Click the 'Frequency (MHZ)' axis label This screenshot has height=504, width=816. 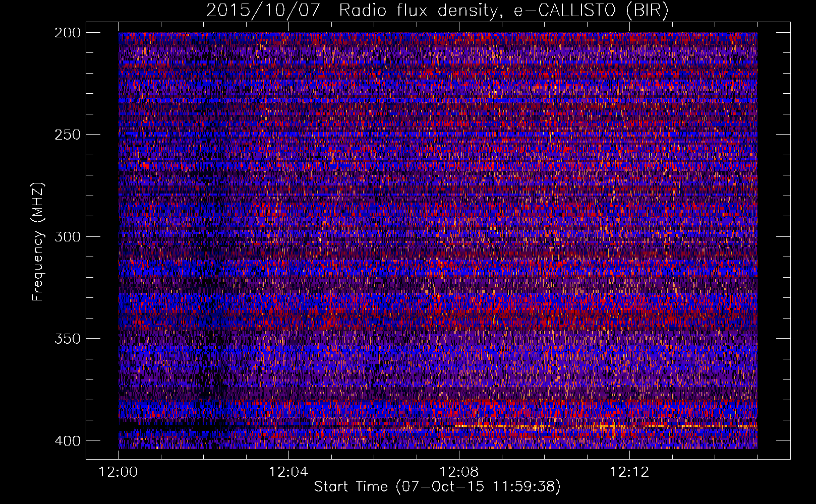(x=38, y=241)
